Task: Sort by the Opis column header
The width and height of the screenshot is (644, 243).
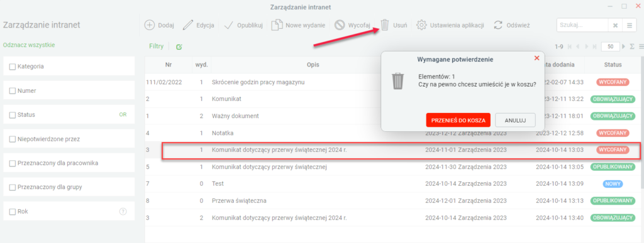Action: click(313, 65)
